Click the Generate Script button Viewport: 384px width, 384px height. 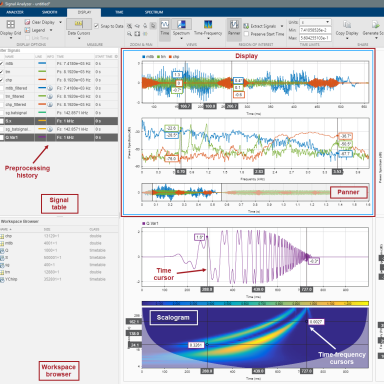click(x=373, y=28)
